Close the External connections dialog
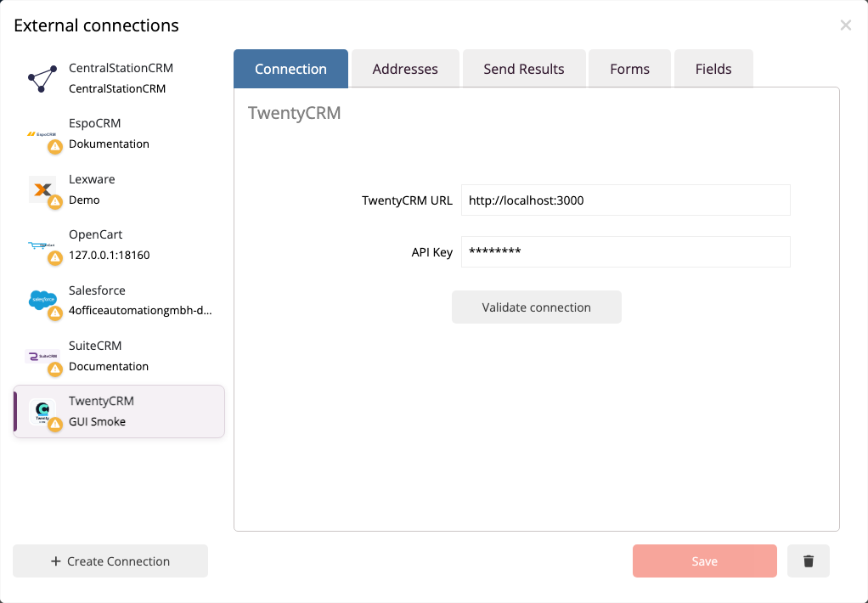The height and width of the screenshot is (603, 868). pyautogui.click(x=845, y=25)
